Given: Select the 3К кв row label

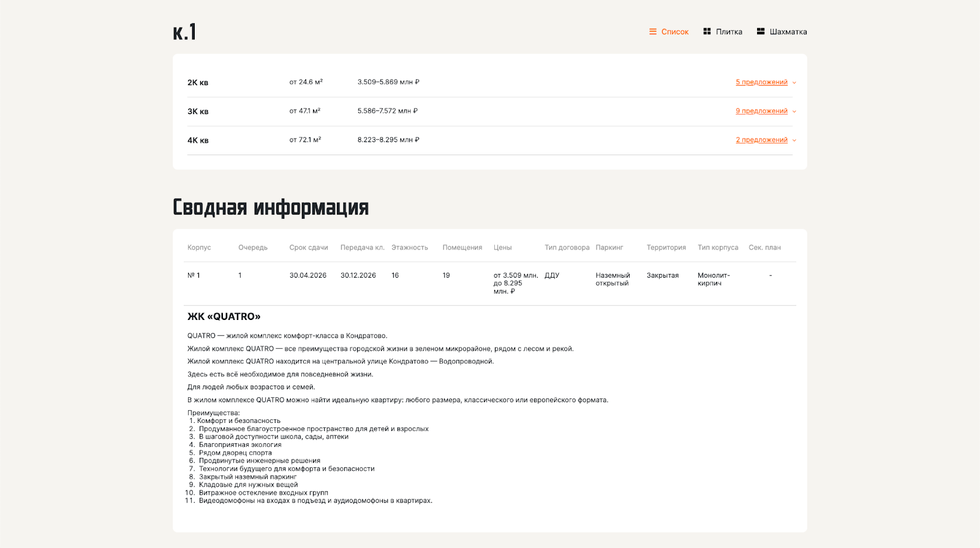Looking at the screenshot, I should pyautogui.click(x=198, y=112).
